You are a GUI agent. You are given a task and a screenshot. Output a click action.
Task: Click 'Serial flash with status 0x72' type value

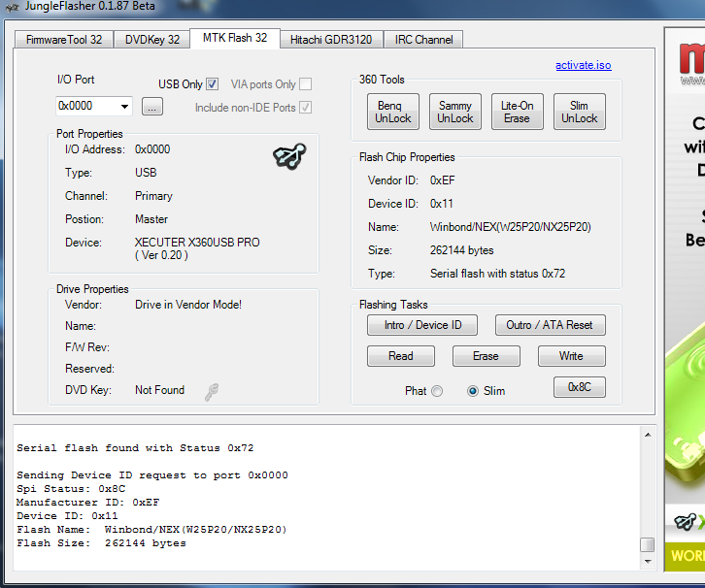pyautogui.click(x=498, y=274)
